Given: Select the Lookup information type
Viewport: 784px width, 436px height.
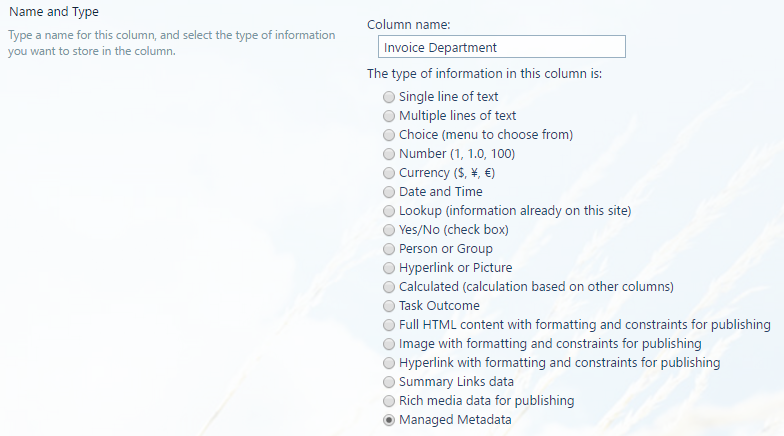Looking at the screenshot, I should pos(389,211).
